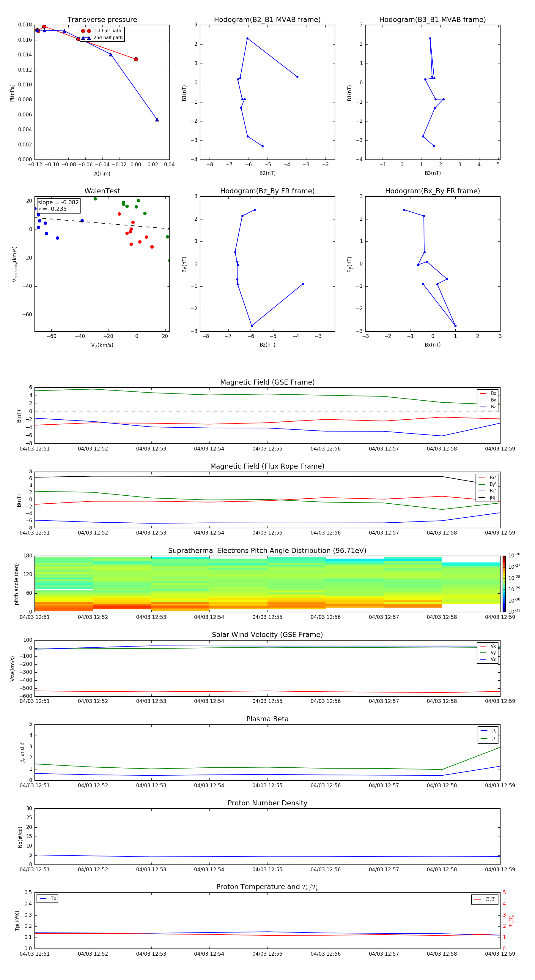Click the 'Hodogram(Bx_By FR frame)' title
The width and height of the screenshot is (535, 980).
click(x=432, y=191)
